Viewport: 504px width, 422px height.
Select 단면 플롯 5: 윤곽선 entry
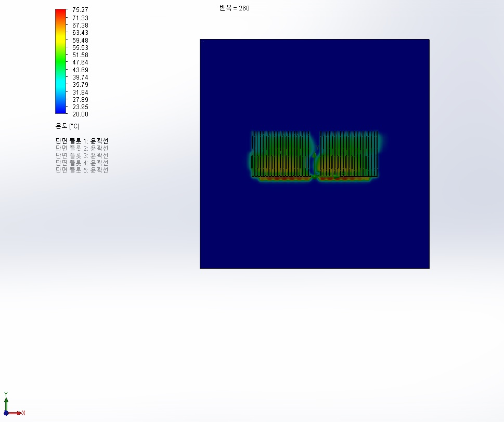(x=82, y=170)
